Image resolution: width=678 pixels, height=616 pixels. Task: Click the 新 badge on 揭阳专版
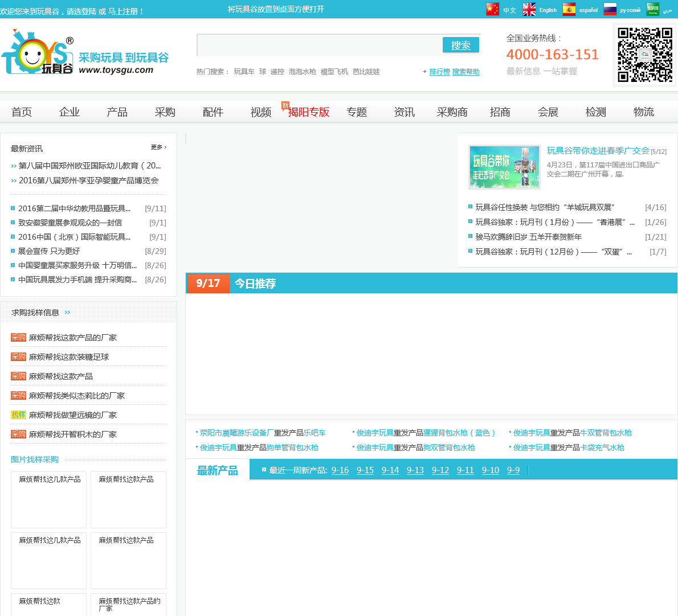tap(285, 105)
